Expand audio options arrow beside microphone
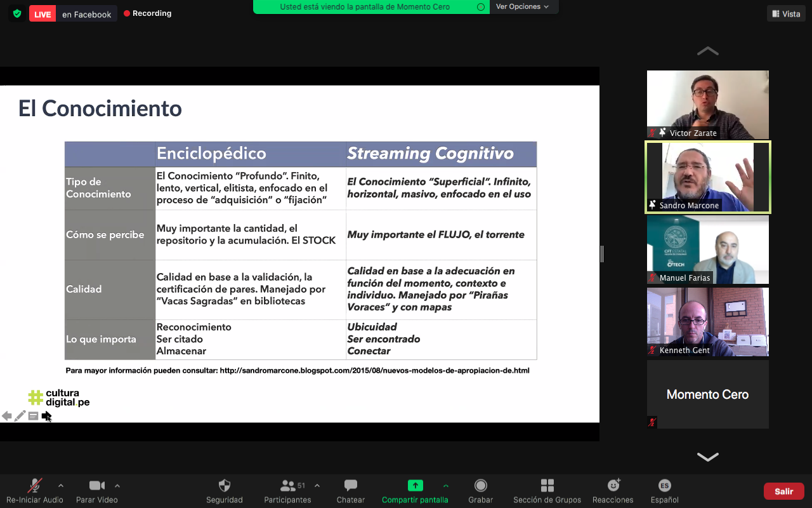812x508 pixels. pos(61,486)
